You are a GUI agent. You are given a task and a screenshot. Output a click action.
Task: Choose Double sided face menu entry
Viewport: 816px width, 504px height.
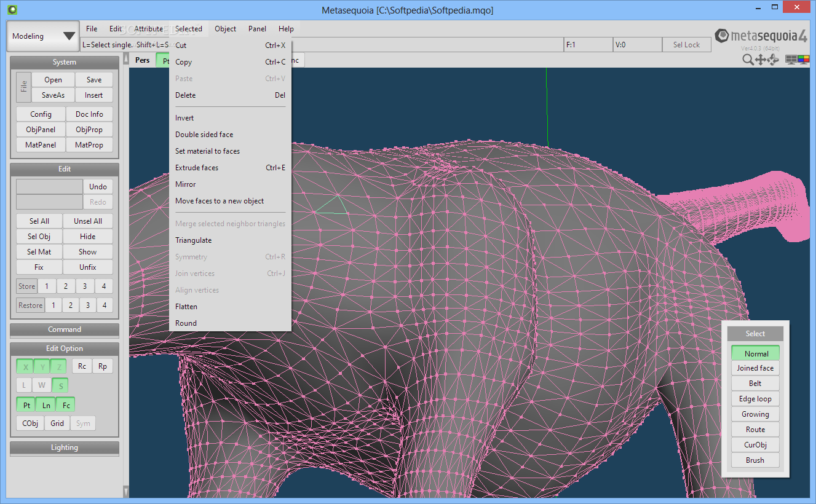[x=230, y=135]
